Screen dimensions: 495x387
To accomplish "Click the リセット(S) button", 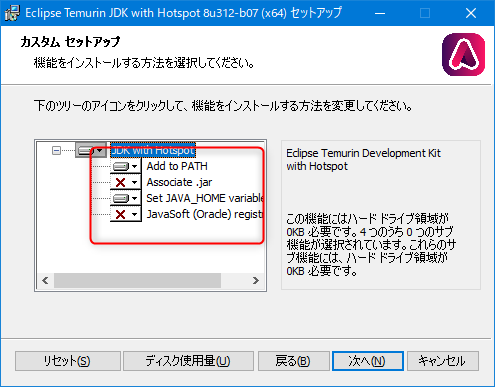I will click(68, 361).
